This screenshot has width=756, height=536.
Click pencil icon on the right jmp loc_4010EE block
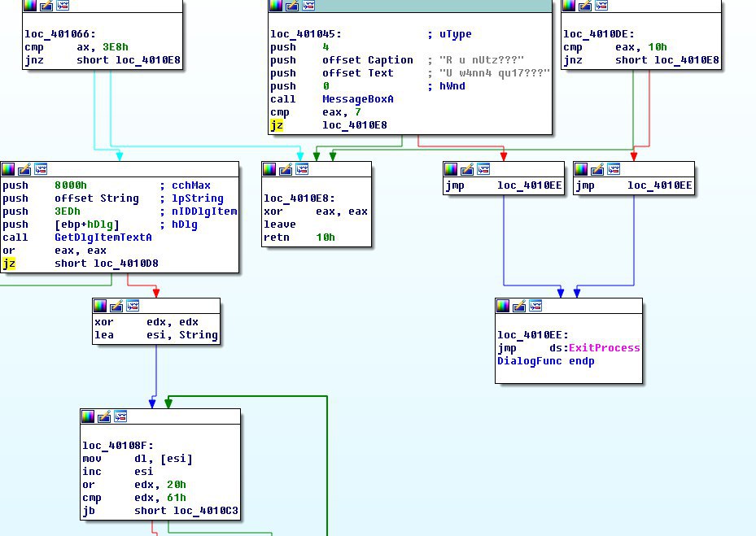(x=597, y=169)
